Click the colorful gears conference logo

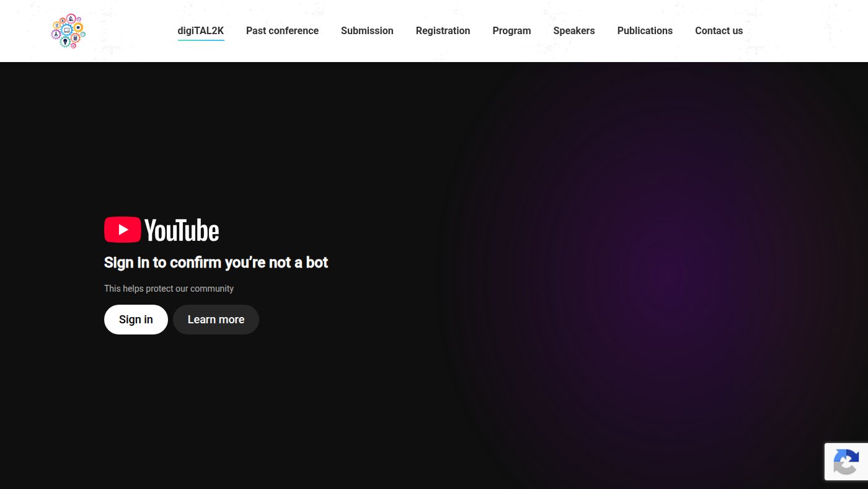[68, 31]
